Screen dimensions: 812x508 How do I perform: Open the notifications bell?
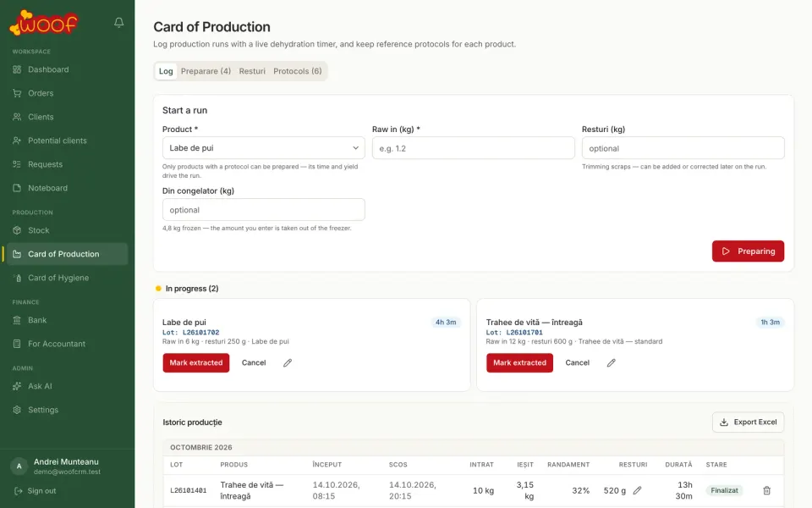(x=118, y=22)
